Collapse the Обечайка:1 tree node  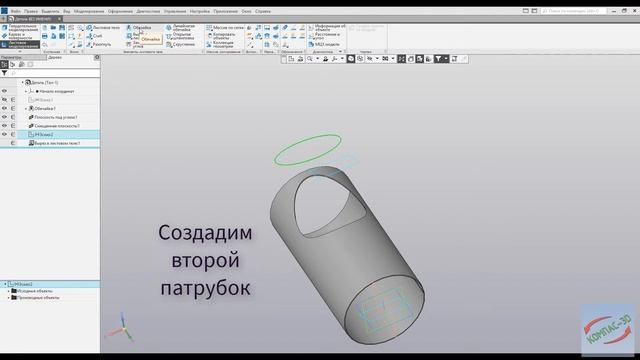[x=26, y=109]
